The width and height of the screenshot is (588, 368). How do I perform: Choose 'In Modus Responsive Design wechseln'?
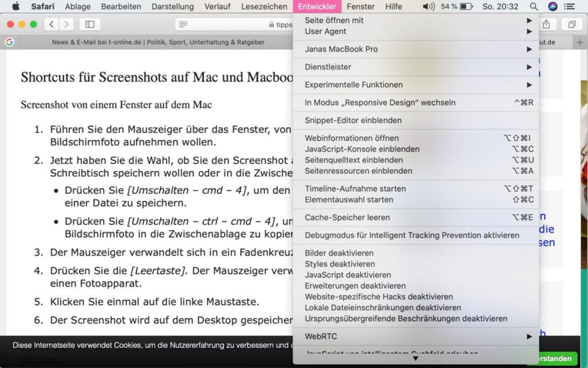(x=416, y=102)
